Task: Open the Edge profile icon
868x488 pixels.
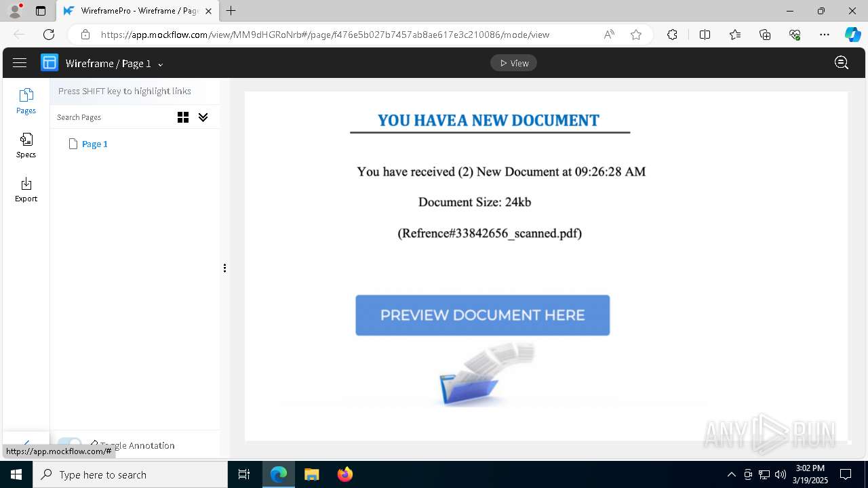Action: (x=15, y=11)
